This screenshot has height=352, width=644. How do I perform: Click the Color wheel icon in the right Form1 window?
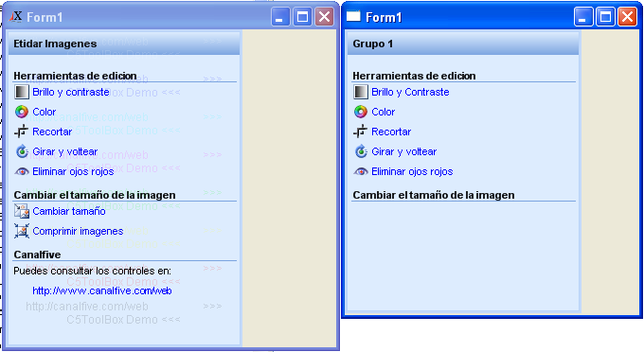pyautogui.click(x=361, y=112)
